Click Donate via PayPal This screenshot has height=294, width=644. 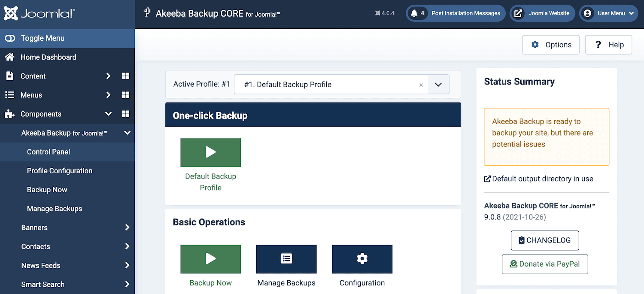(544, 264)
